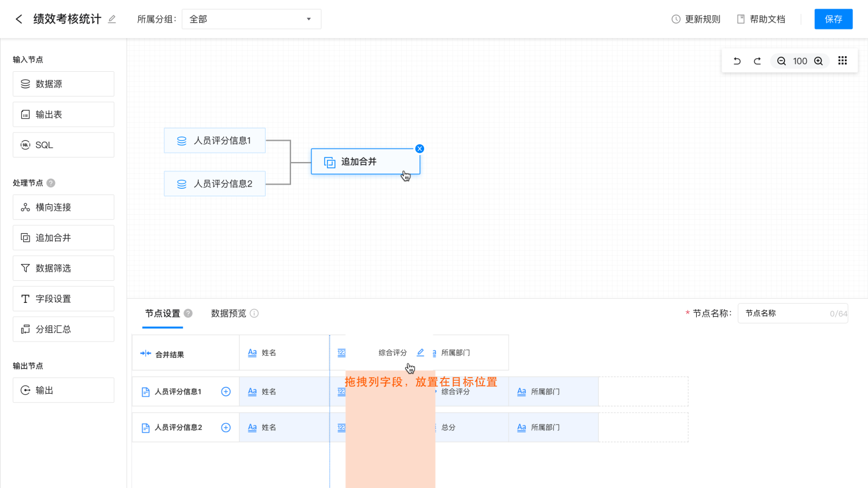Select the 数据源 input node

tap(64, 84)
